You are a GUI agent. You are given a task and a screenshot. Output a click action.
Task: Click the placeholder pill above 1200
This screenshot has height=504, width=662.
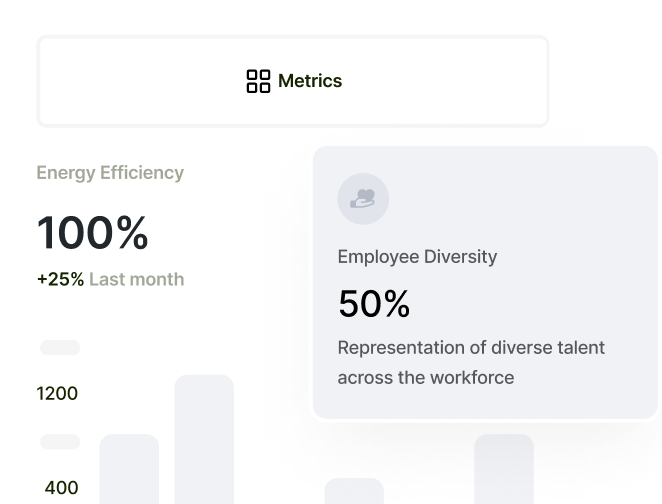pyautogui.click(x=60, y=348)
